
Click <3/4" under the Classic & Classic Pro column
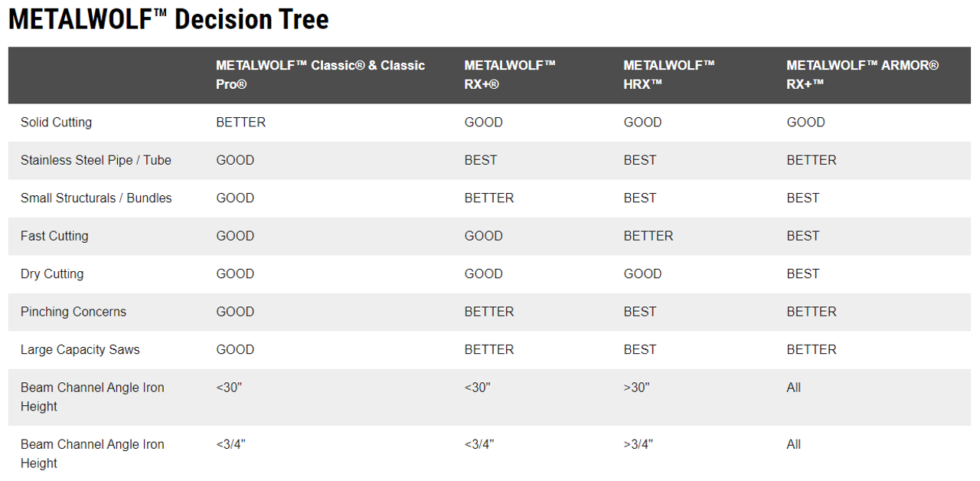pyautogui.click(x=231, y=444)
